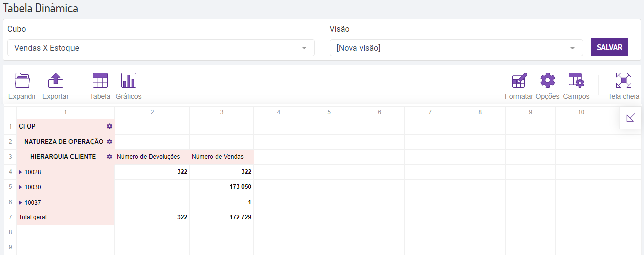Open the Gráficos chart view

[128, 81]
